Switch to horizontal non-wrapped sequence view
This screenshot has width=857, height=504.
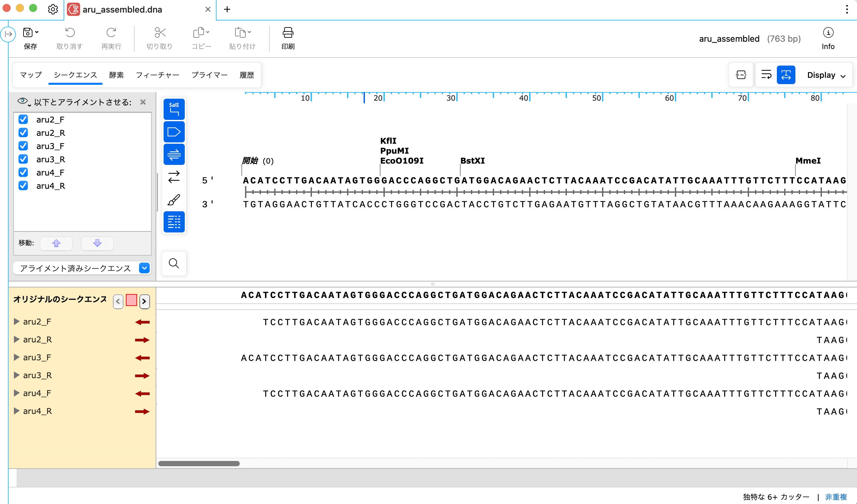tap(786, 75)
